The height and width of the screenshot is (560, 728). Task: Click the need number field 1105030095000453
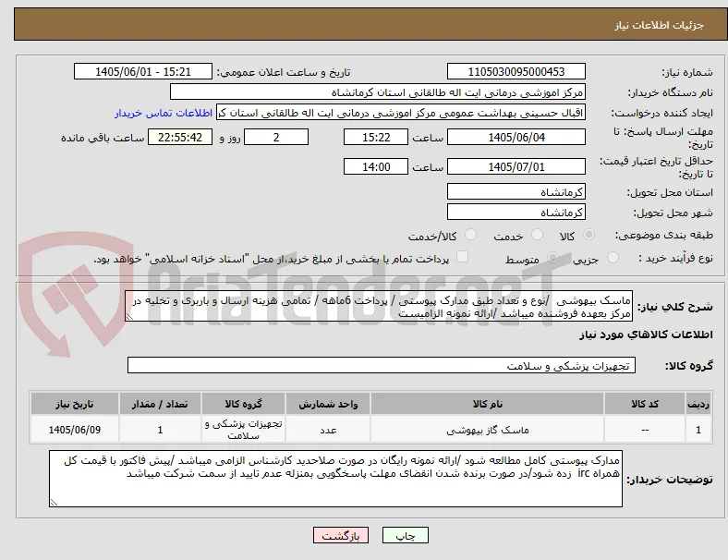(516, 72)
